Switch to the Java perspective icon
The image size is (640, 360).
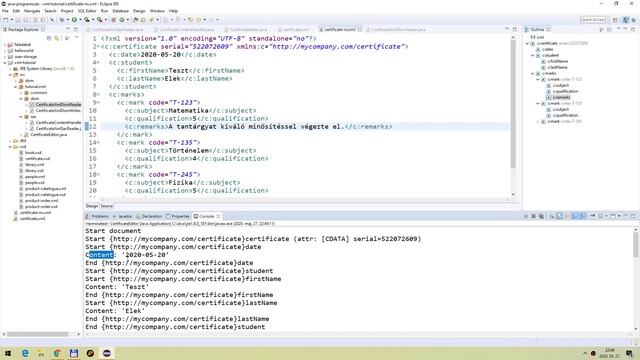(x=626, y=20)
